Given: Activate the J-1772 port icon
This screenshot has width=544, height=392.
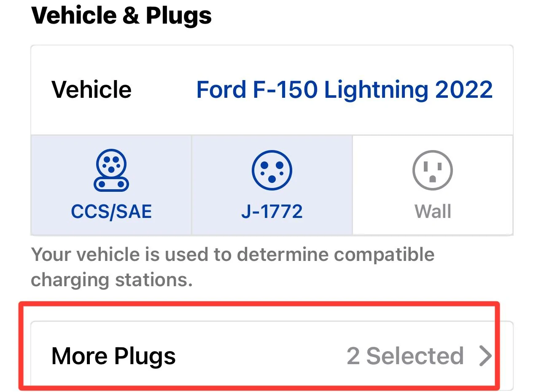Looking at the screenshot, I should pos(272,171).
